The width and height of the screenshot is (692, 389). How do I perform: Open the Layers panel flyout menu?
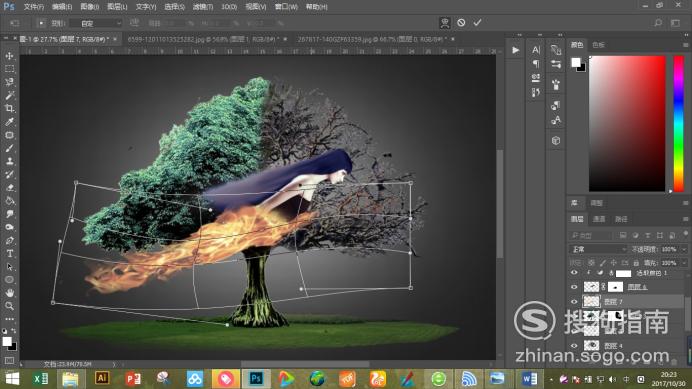click(x=685, y=219)
